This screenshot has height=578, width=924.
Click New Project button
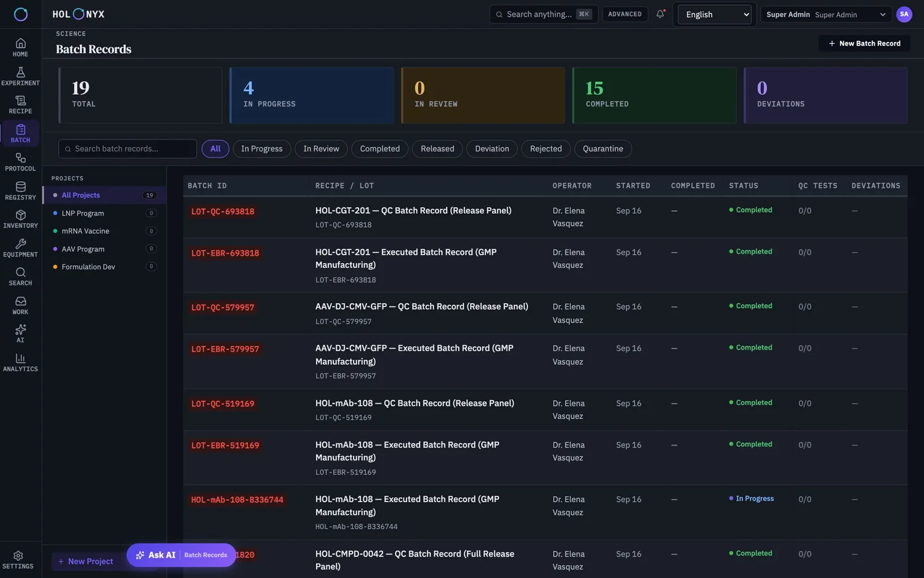tap(86, 561)
